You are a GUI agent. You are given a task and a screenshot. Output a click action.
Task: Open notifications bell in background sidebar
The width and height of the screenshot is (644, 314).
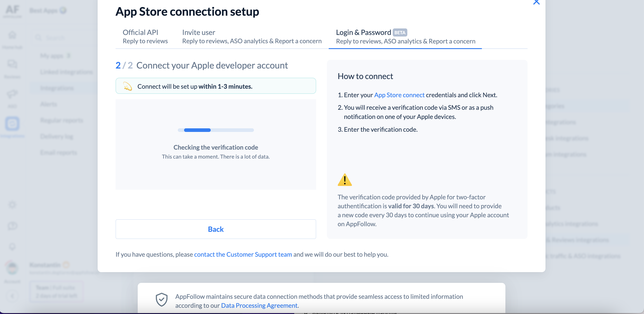[12, 247]
